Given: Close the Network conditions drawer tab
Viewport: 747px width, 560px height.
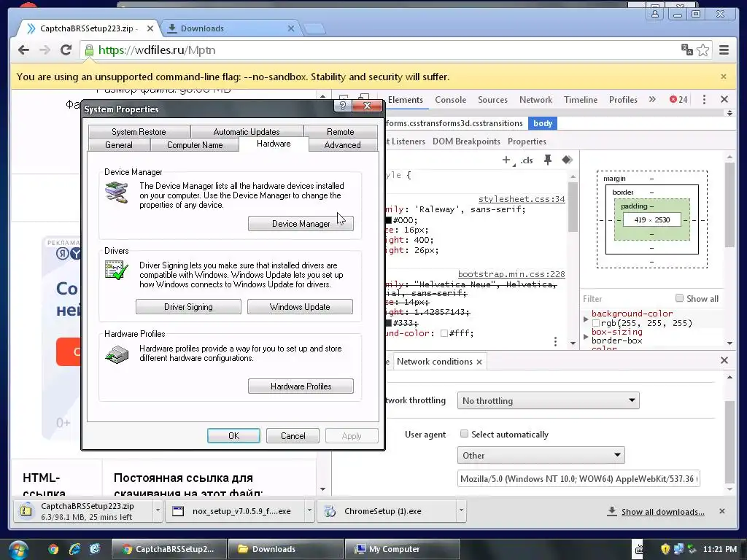Looking at the screenshot, I should [479, 362].
